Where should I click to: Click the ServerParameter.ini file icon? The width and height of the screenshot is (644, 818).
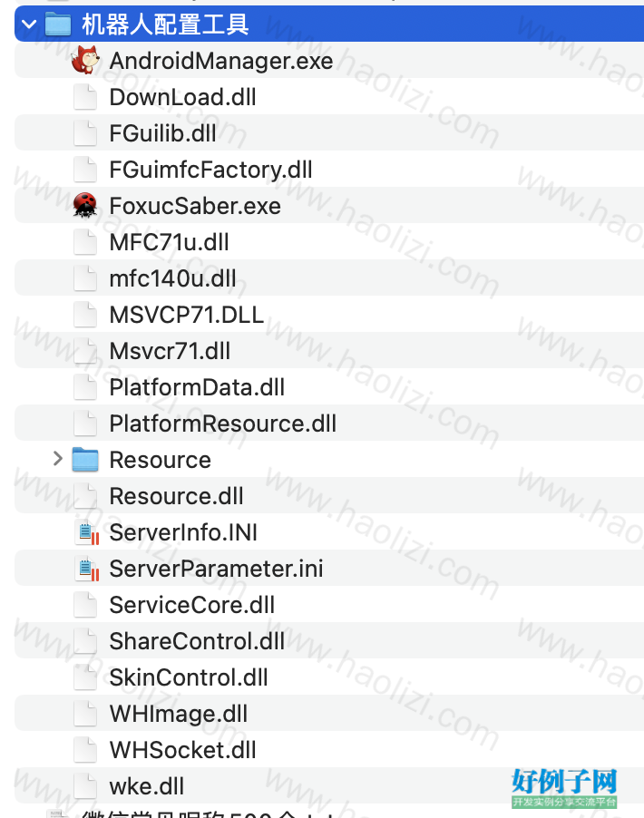[87, 569]
